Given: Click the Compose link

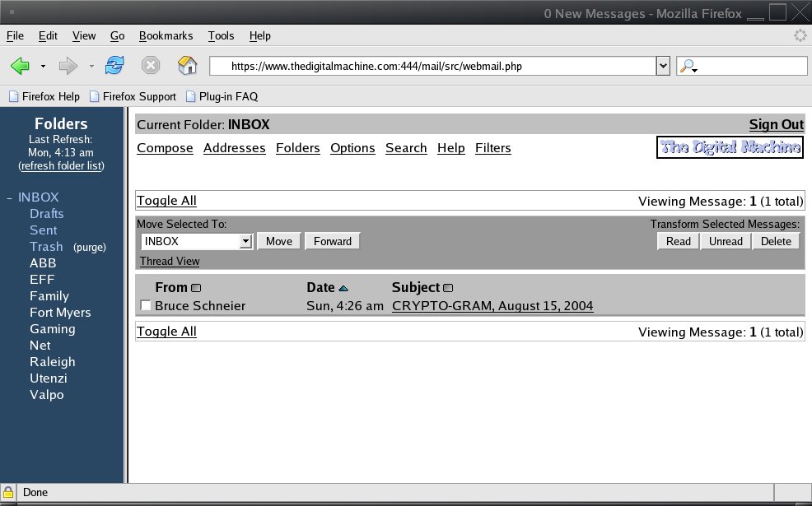Looking at the screenshot, I should click(x=165, y=148).
